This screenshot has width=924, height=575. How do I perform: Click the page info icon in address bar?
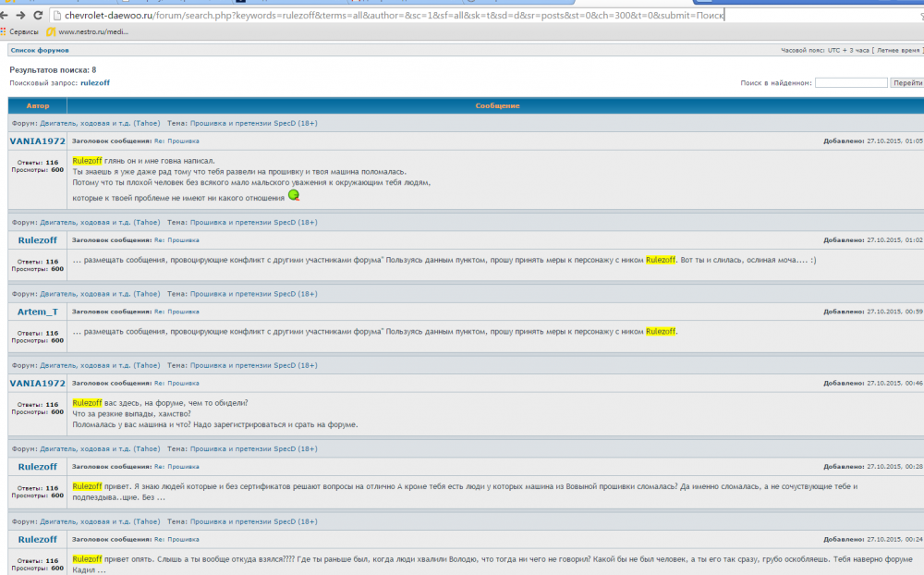coord(58,16)
